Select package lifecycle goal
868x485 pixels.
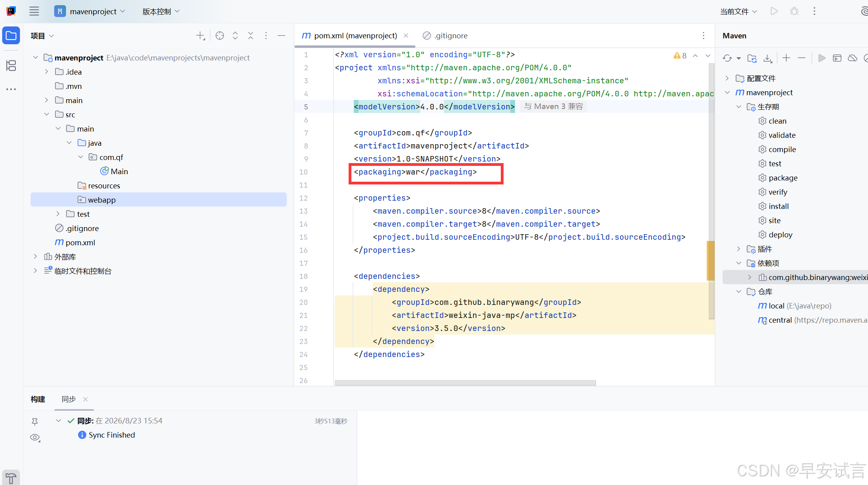point(778,178)
